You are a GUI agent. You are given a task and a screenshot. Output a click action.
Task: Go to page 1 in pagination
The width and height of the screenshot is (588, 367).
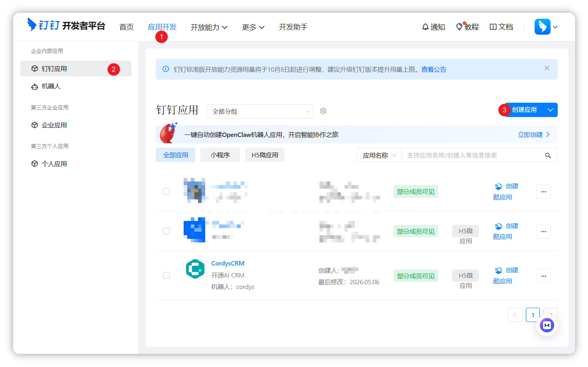coord(533,315)
